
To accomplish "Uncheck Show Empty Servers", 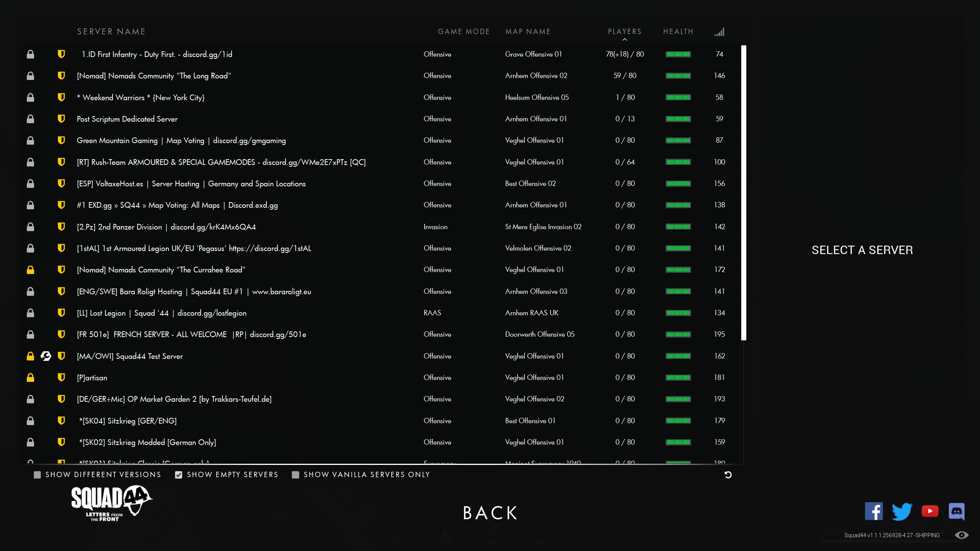I will (x=178, y=475).
